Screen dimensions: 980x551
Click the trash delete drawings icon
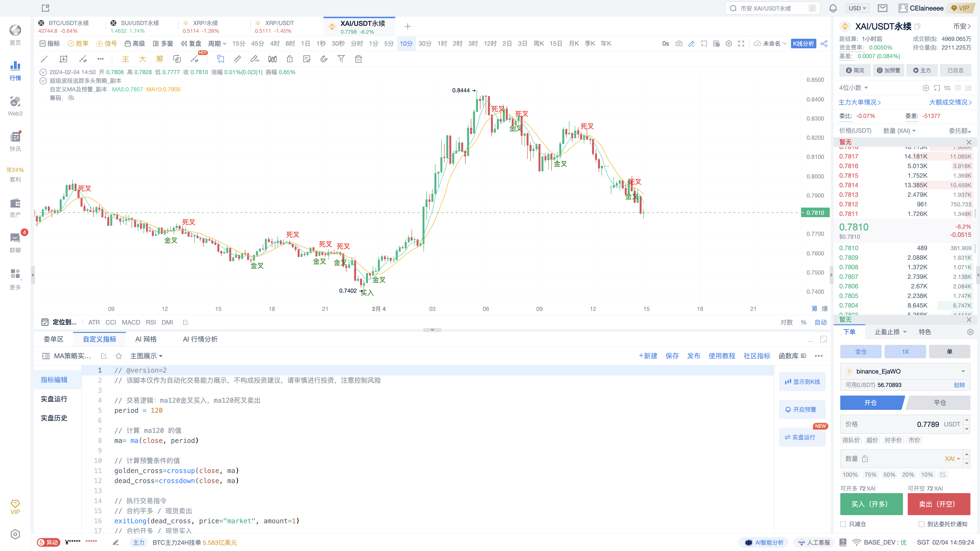point(358,59)
